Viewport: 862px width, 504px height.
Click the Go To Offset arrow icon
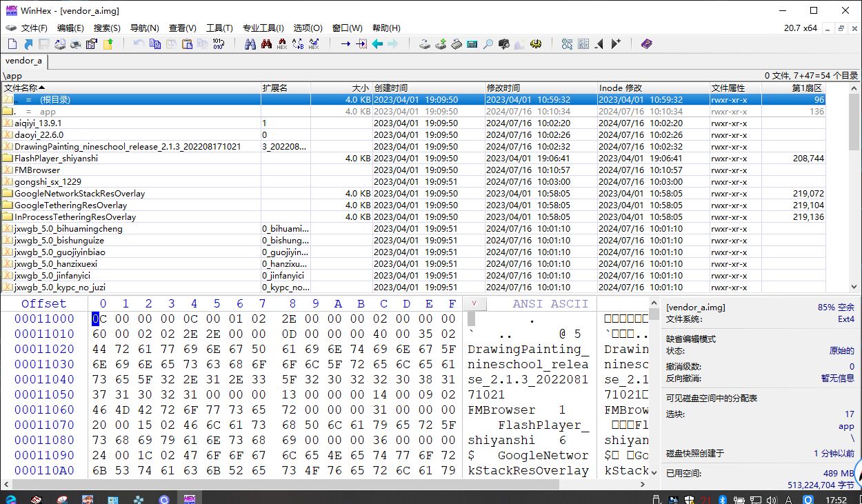[x=345, y=44]
